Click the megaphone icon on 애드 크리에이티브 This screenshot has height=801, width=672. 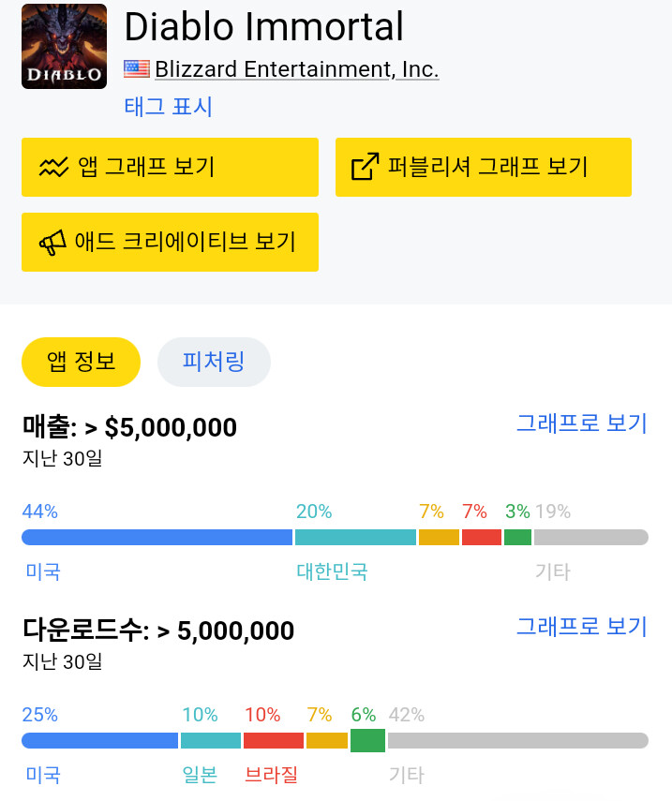tap(52, 243)
